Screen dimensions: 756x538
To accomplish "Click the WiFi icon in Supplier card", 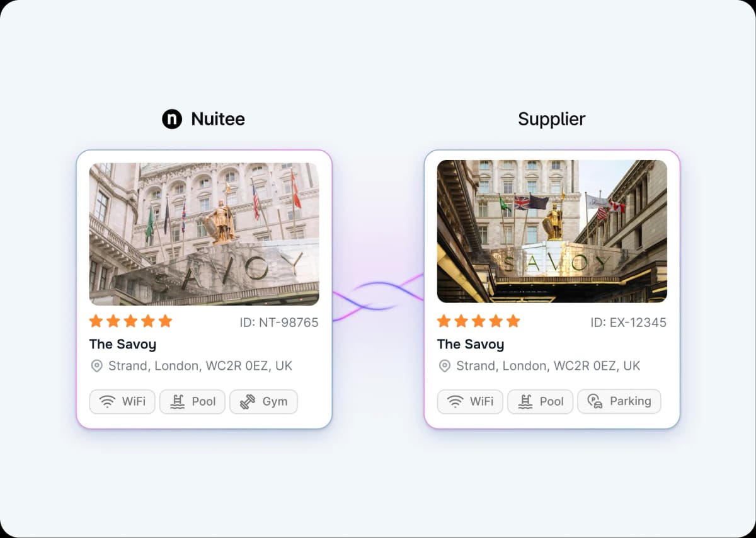I will (x=455, y=402).
